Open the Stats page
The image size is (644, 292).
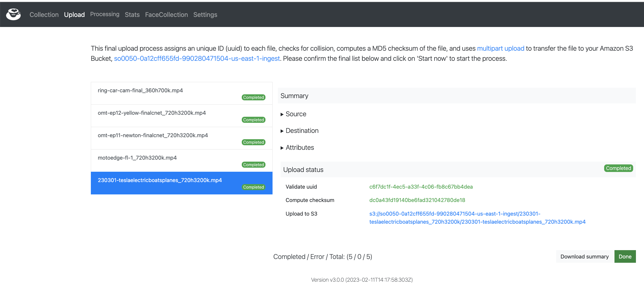(132, 15)
